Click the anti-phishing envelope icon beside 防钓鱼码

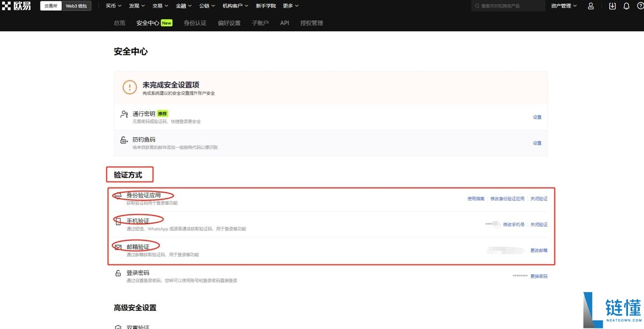(122, 140)
